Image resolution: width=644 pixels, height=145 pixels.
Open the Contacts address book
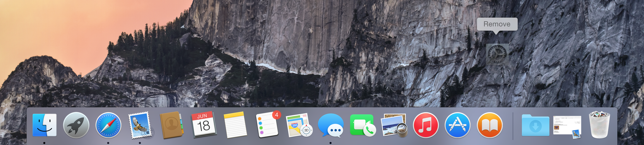coord(172,125)
